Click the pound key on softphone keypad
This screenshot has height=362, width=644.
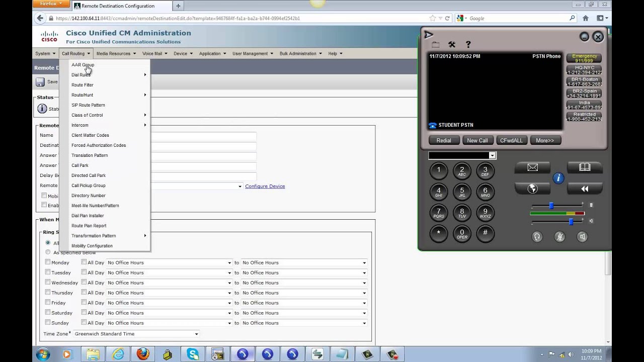pos(485,233)
